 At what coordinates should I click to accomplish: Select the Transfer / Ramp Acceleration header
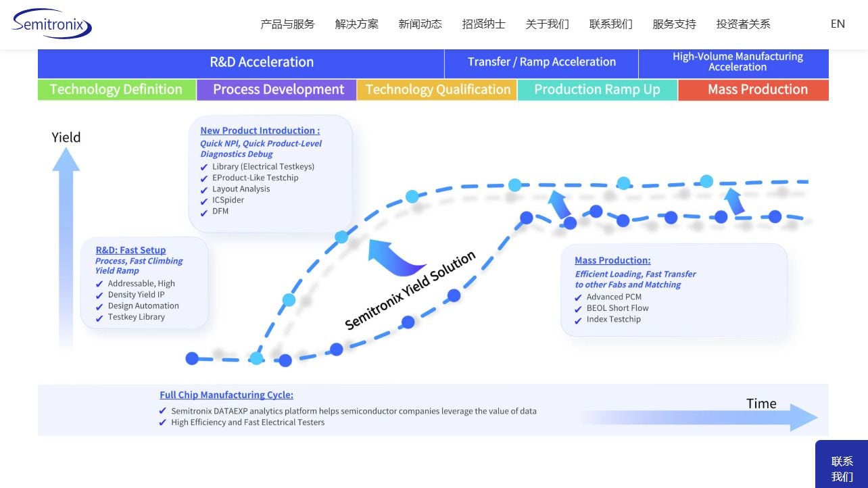pos(541,63)
